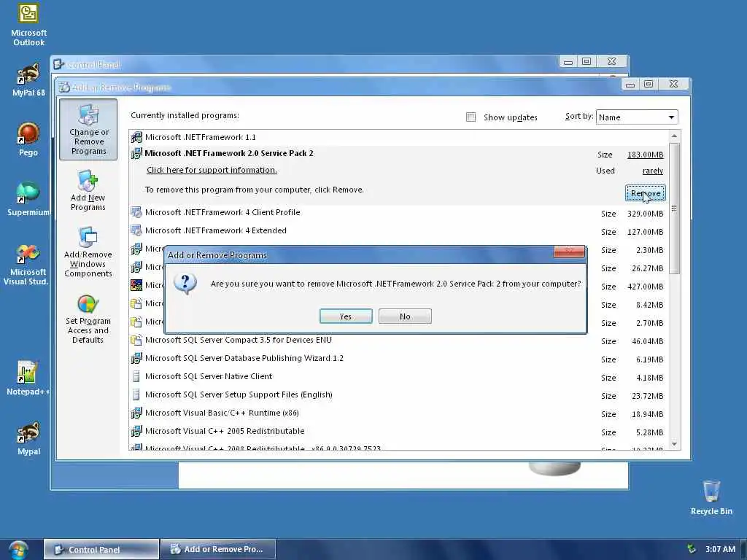Open Click here for support information link
The width and height of the screenshot is (747, 560).
pos(212,170)
